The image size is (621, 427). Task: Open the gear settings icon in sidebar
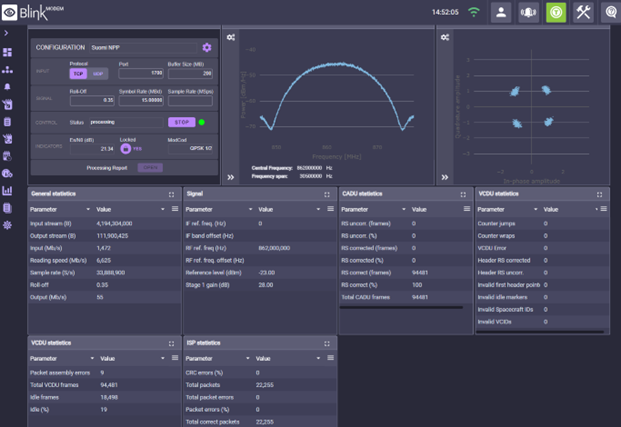pos(7,225)
